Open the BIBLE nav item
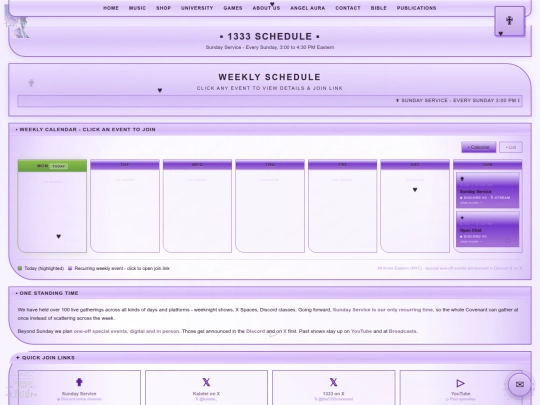 coord(378,8)
